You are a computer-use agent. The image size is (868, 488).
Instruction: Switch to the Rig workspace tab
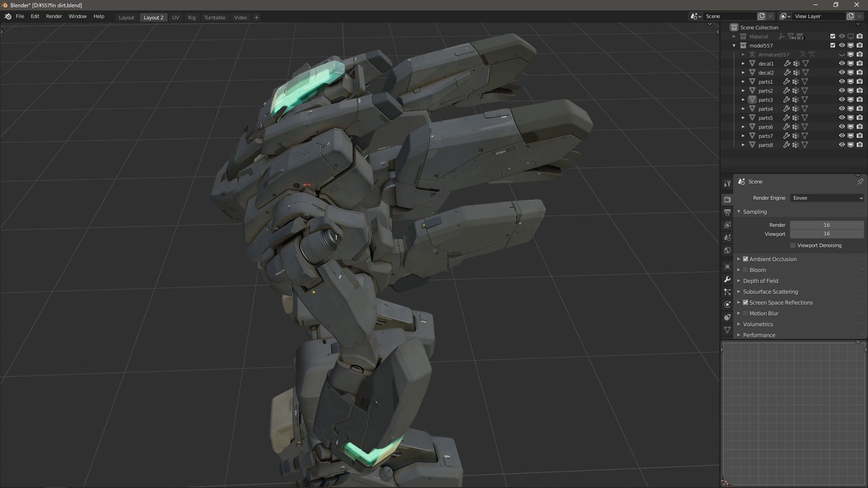[x=192, y=17]
